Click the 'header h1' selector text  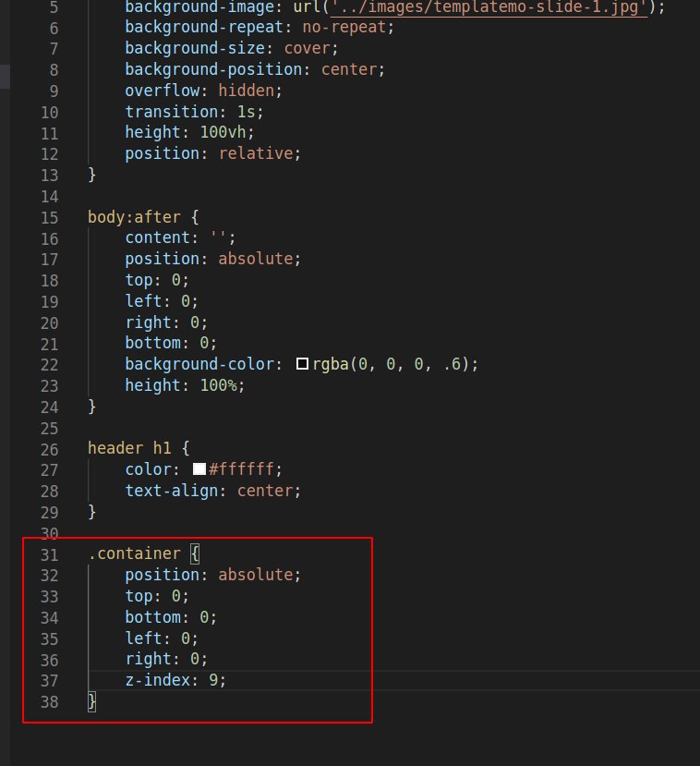[129, 448]
